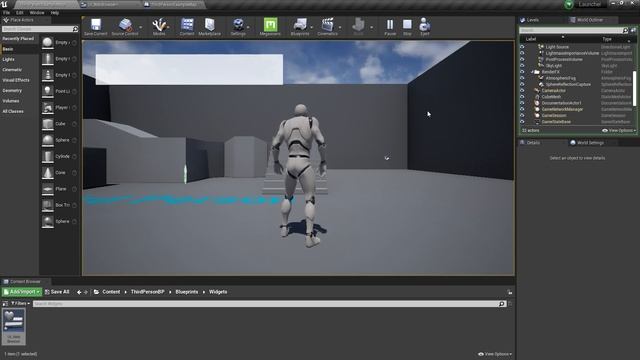Switch to the World Settings tab

[590, 143]
